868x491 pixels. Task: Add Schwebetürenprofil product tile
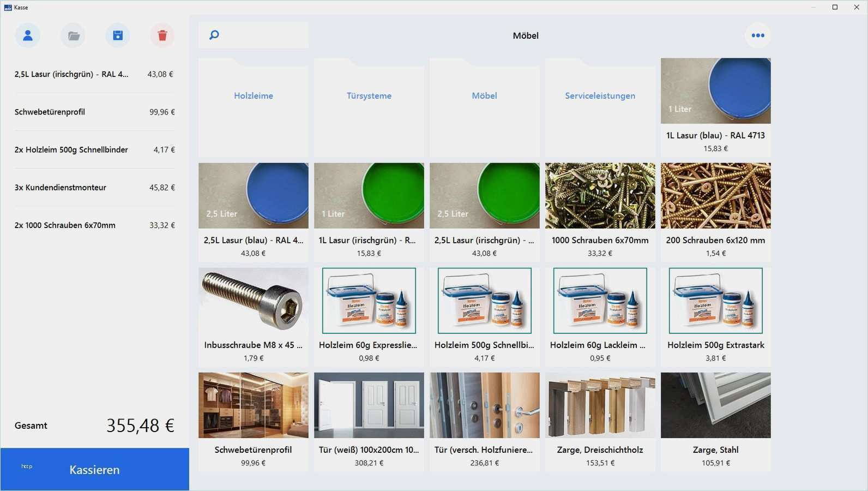(x=254, y=422)
